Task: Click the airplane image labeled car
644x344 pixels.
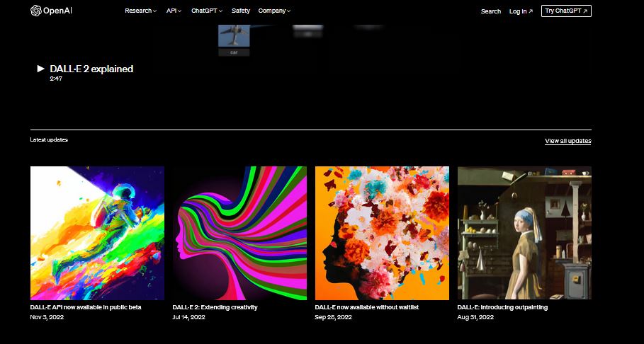Action: (x=234, y=35)
